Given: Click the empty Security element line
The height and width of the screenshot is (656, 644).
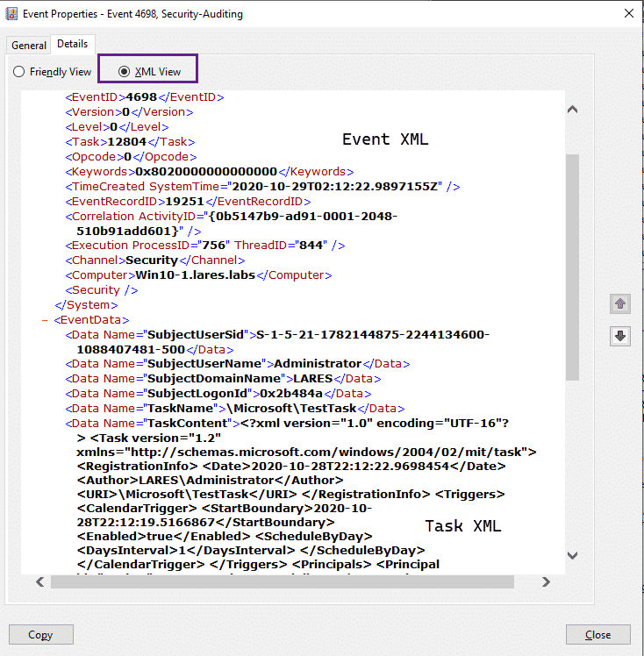Looking at the screenshot, I should (102, 290).
